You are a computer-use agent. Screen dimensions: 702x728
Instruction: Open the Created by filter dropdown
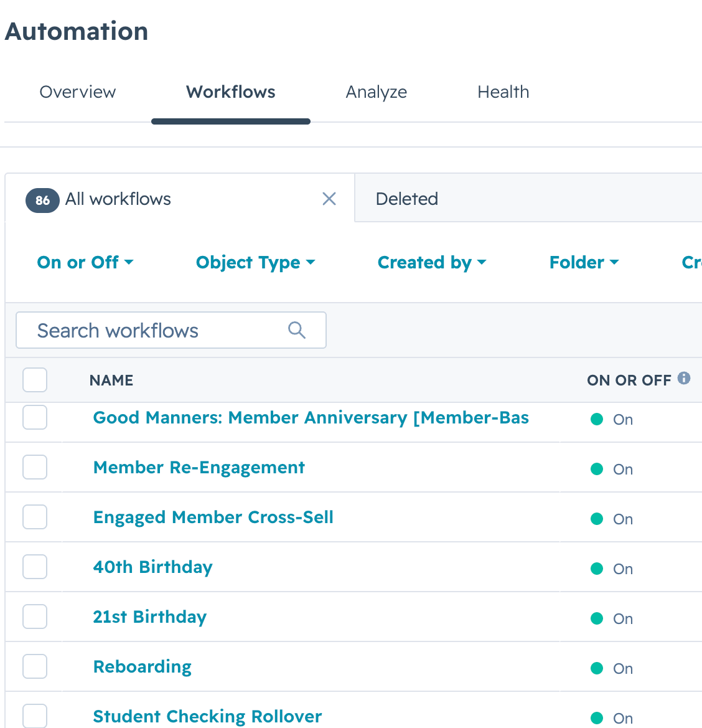point(432,263)
